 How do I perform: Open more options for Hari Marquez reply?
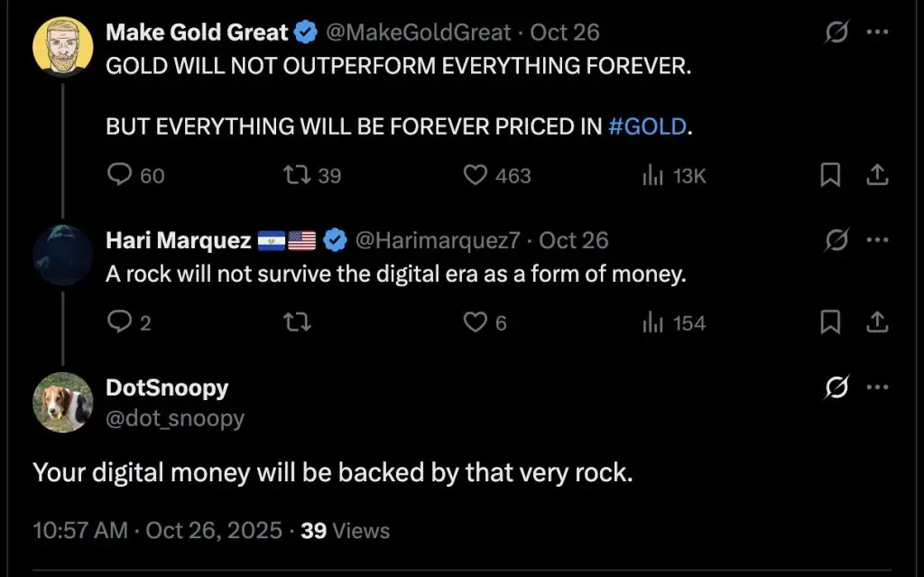pos(877,241)
